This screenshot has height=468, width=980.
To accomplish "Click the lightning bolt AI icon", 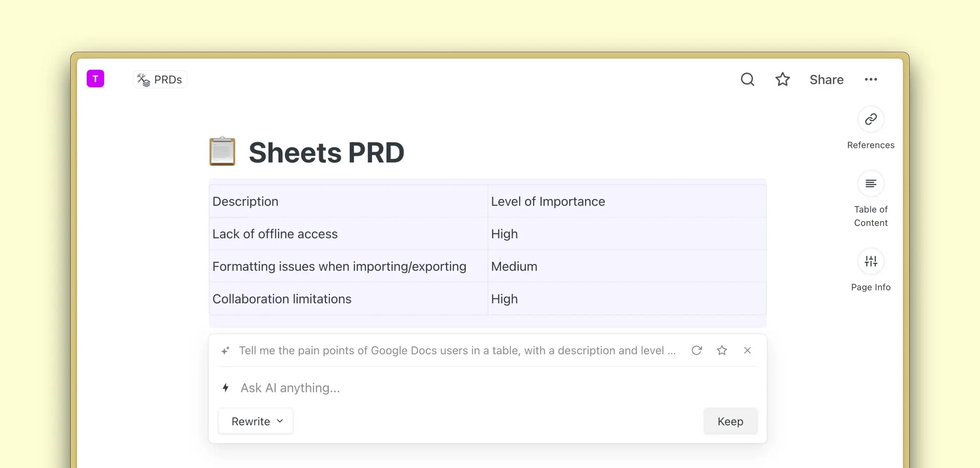I will 226,388.
